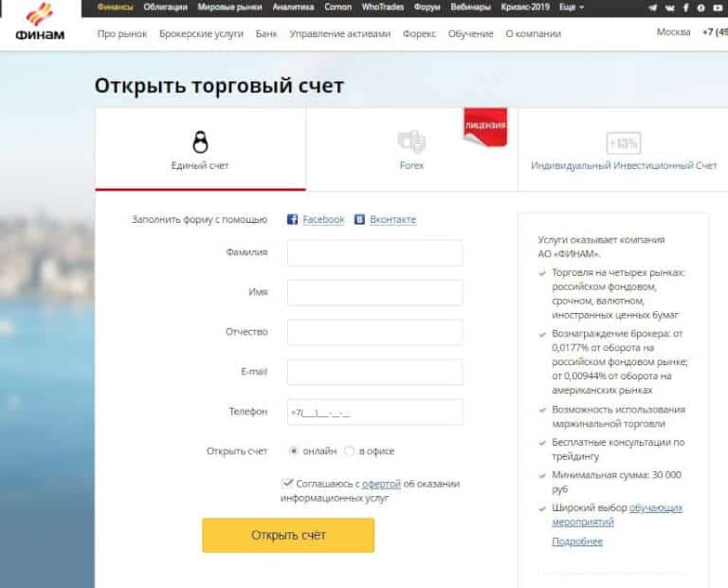Screen dimensions: 728x588
Task: Select the онлайн radio button
Action: (x=294, y=450)
